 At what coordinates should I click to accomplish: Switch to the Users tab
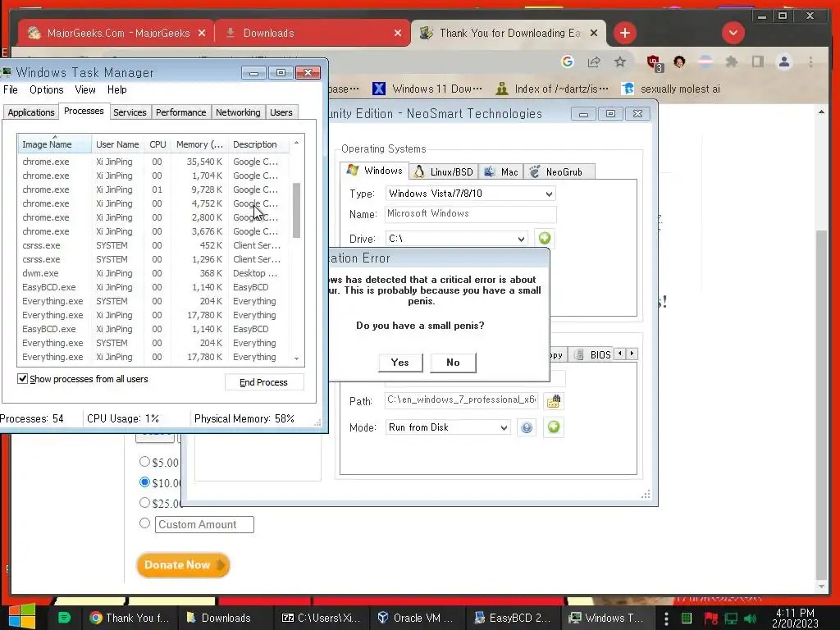pyautogui.click(x=281, y=112)
